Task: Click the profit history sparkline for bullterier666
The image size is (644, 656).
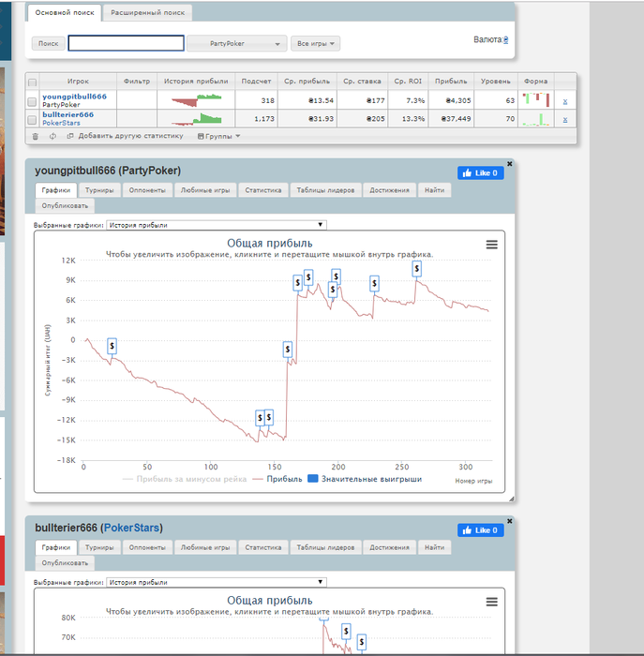Action: point(196,119)
